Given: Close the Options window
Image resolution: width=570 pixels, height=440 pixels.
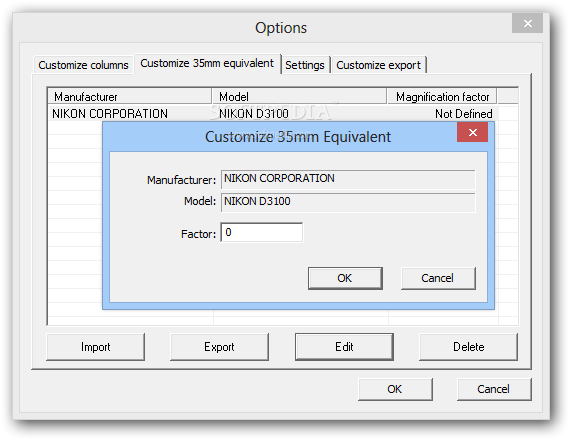Looking at the screenshot, I should click(x=527, y=24).
